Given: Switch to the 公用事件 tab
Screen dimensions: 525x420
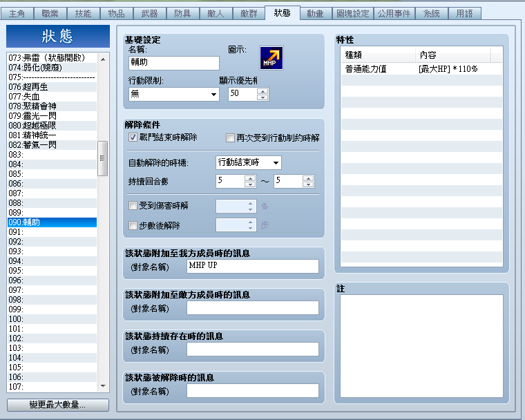Looking at the screenshot, I should (394, 14).
